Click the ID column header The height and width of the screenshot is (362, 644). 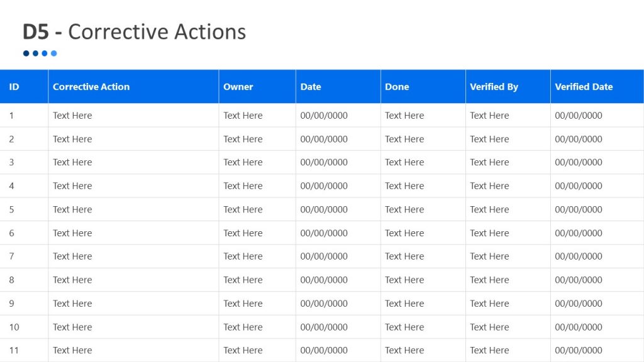coord(14,87)
